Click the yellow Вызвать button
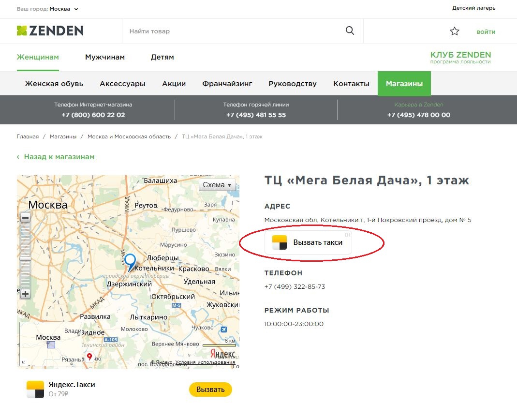This screenshot has height=420, width=517. 210,390
